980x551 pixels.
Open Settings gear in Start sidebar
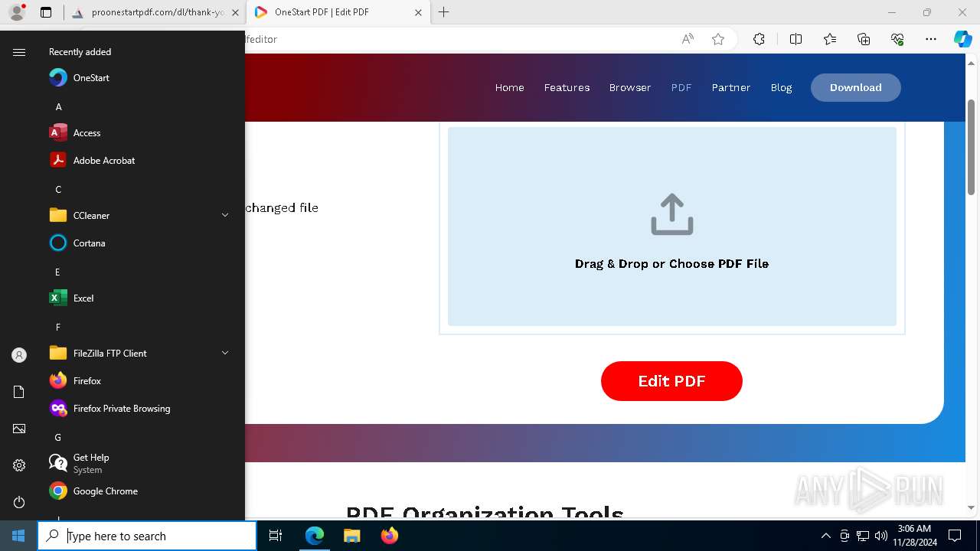[19, 465]
